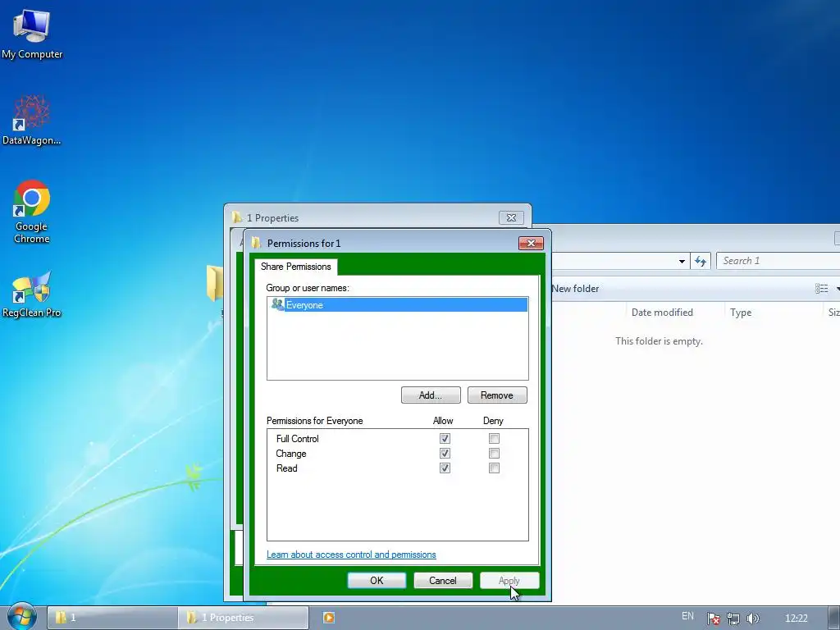The image size is (840, 630).
Task: Open the network tray icon
Action: 733,619
